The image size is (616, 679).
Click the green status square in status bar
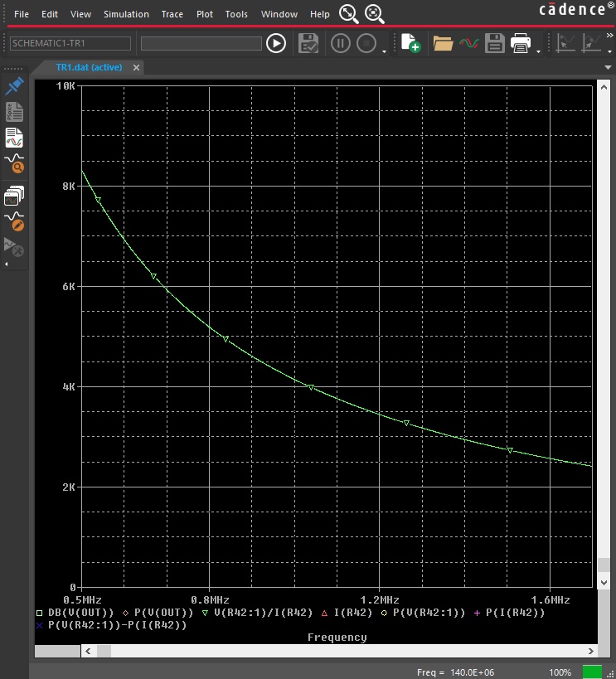(592, 672)
